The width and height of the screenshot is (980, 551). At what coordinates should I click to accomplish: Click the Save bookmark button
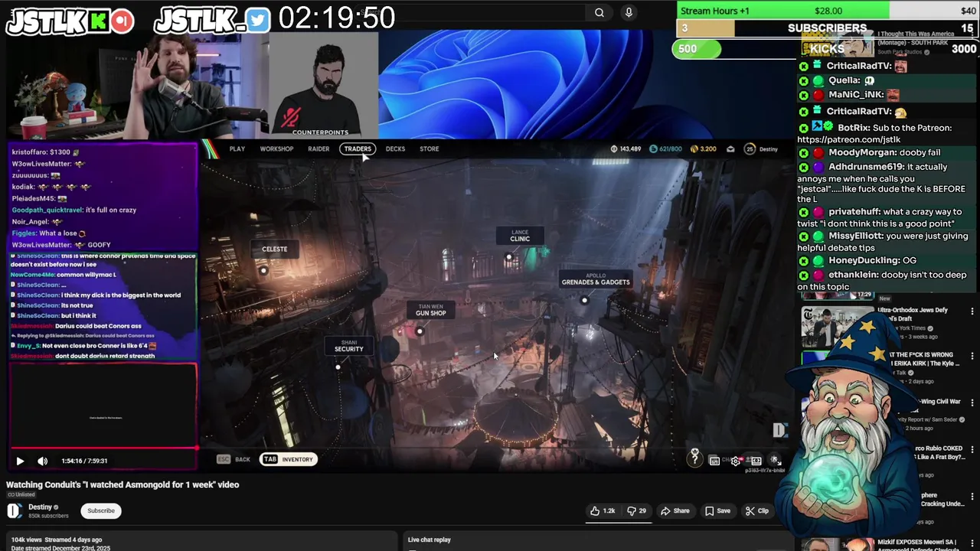(x=717, y=510)
